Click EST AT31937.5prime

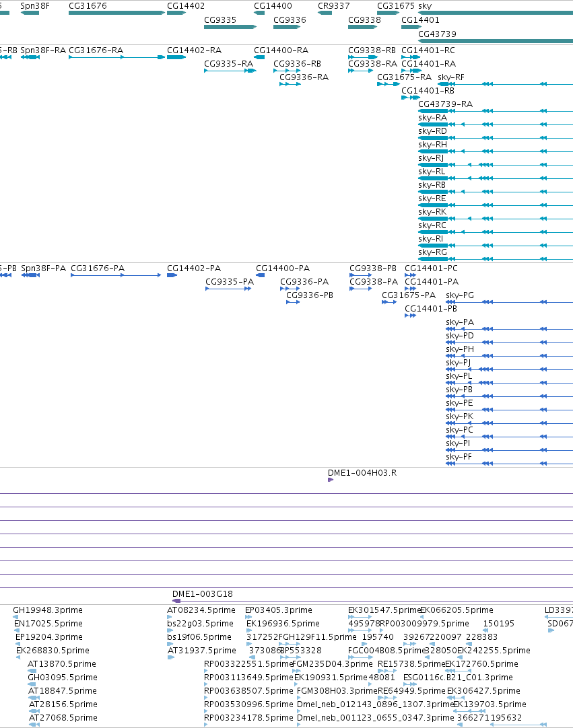pos(202,651)
